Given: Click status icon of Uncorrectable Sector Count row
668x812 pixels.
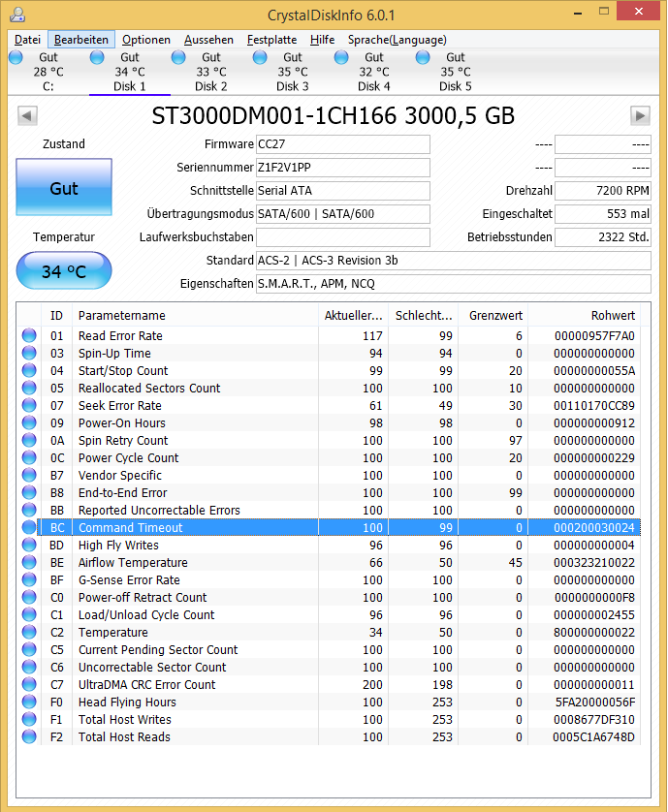Looking at the screenshot, I should 29,667.
